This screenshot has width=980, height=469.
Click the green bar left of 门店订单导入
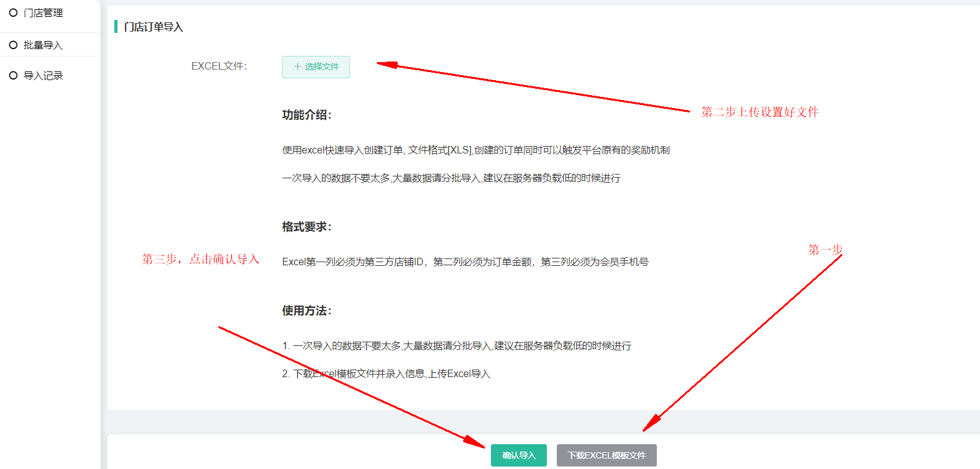pos(116,27)
